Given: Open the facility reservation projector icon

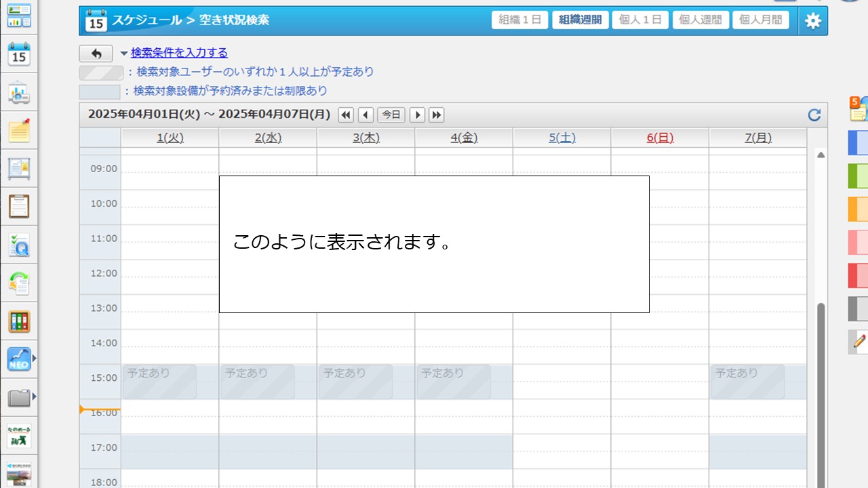Looking at the screenshot, I should coord(19,94).
